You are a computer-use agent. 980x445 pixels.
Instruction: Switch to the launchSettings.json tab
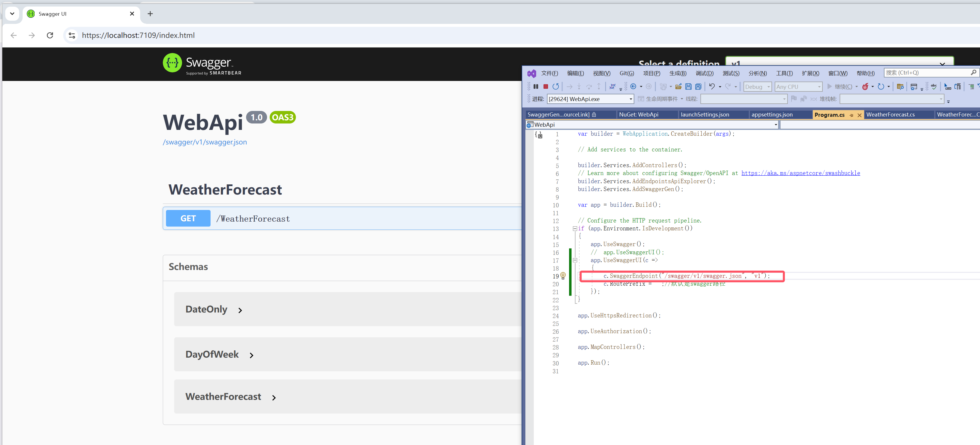pos(704,114)
